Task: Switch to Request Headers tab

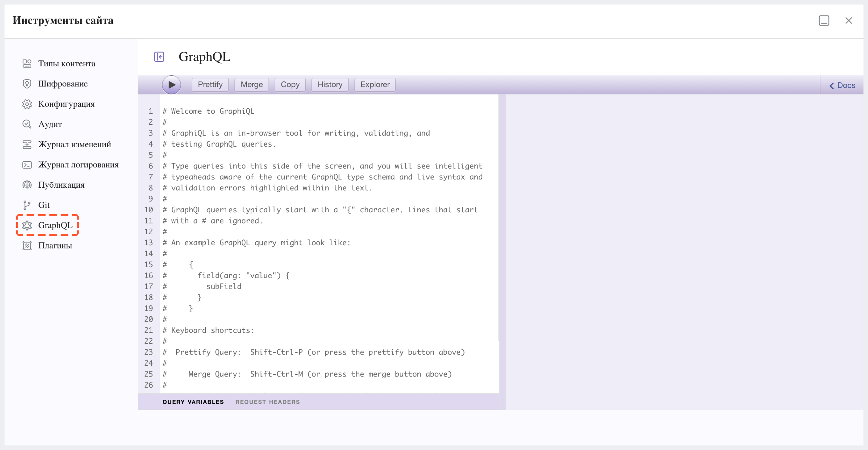Action: (x=268, y=402)
